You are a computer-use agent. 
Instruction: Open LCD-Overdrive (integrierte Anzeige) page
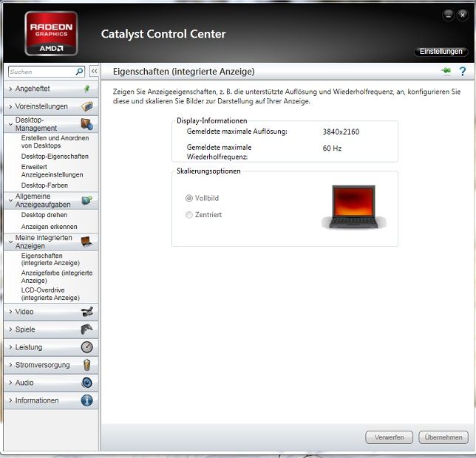50,293
